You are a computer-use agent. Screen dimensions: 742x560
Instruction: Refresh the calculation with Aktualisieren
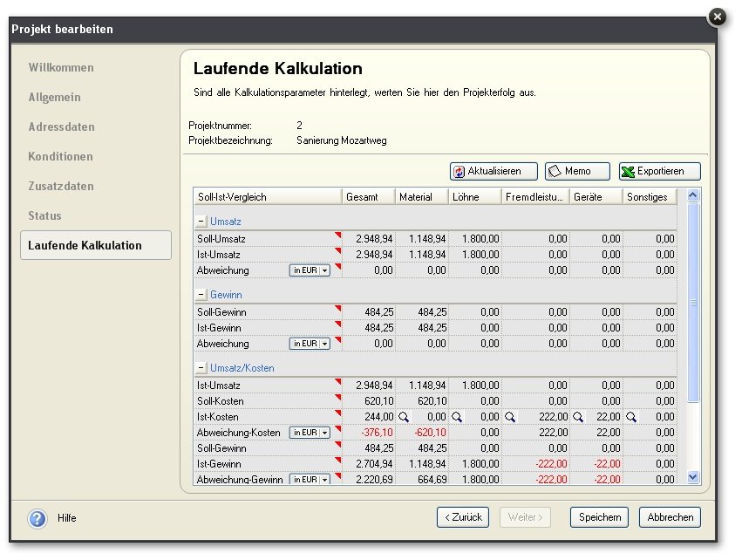pos(493,172)
